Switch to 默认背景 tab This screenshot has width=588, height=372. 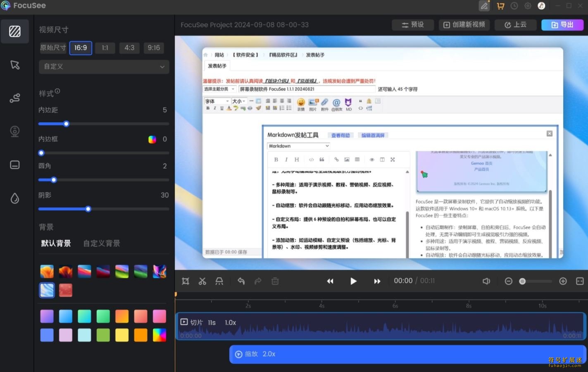coord(56,243)
